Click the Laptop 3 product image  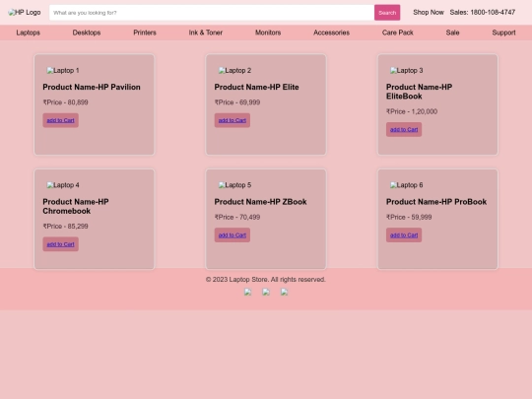pyautogui.click(x=407, y=71)
